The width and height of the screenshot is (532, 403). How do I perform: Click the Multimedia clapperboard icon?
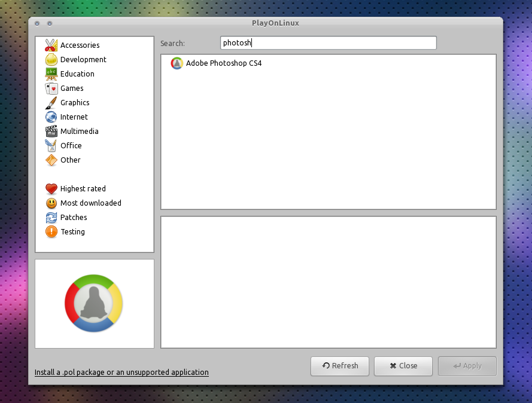[x=52, y=131]
